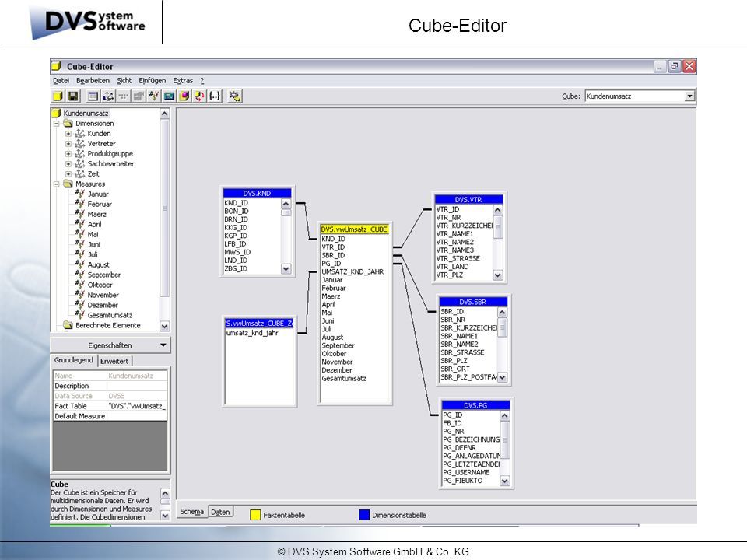Screen dimensions: 747x560
Task: Click the measure icon beside August in tree
Action: (80, 264)
